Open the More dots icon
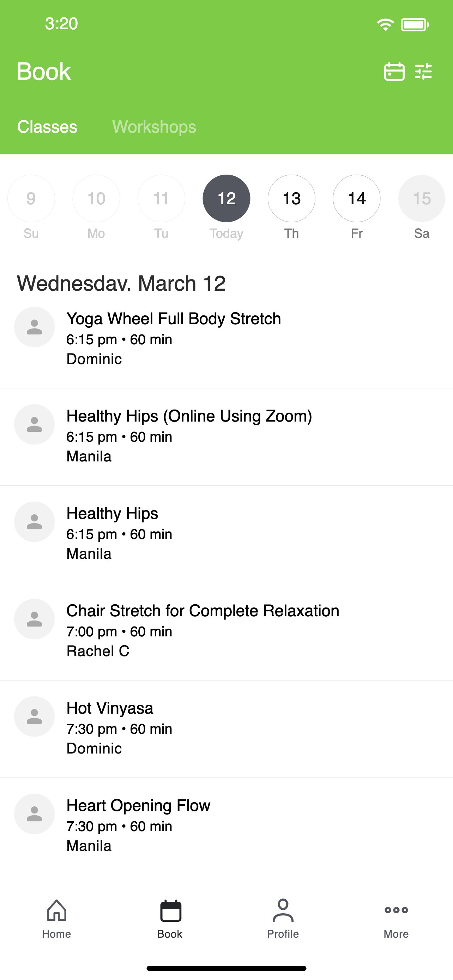This screenshot has height=980, width=453. pyautogui.click(x=396, y=910)
